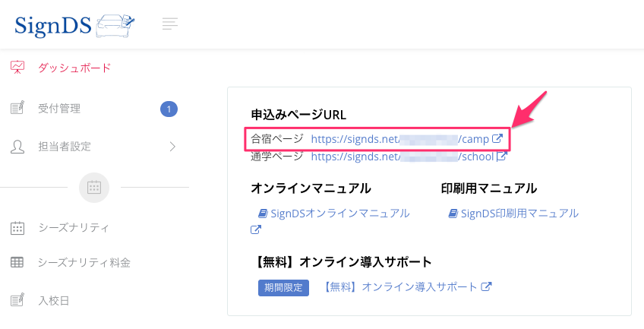Open the シーズナリティ料金 menu item

tap(84, 263)
